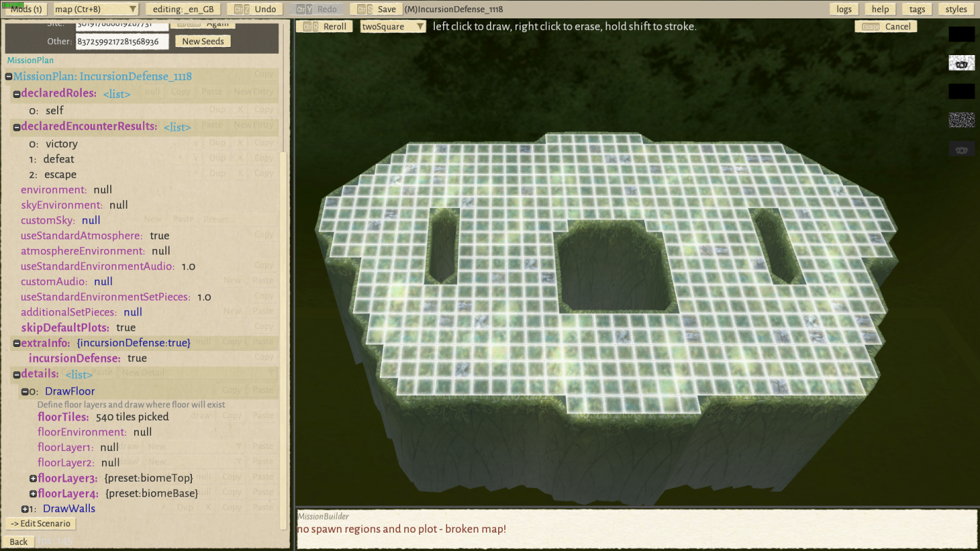
Task: Click the '{preset:biomeBase}' value
Action: pos(151,493)
